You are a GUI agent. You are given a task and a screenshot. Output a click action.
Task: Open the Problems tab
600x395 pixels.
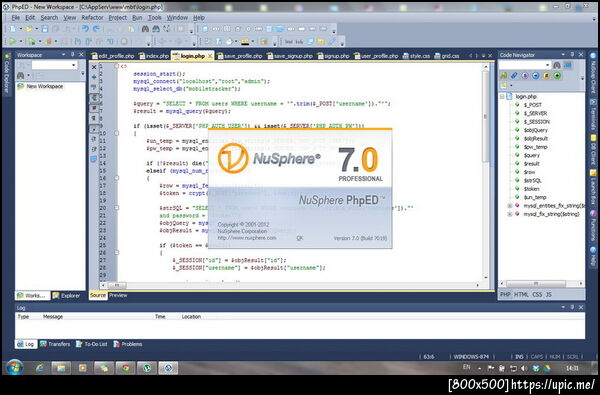128,344
